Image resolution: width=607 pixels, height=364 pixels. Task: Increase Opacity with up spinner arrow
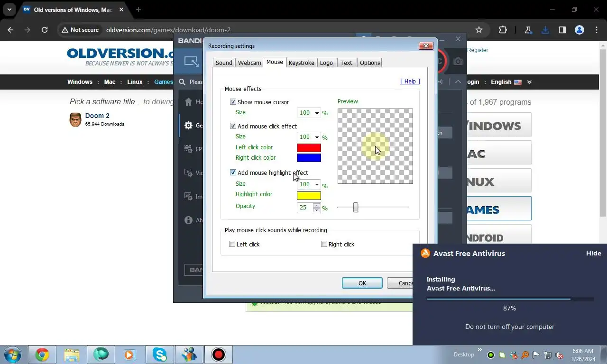(317, 205)
